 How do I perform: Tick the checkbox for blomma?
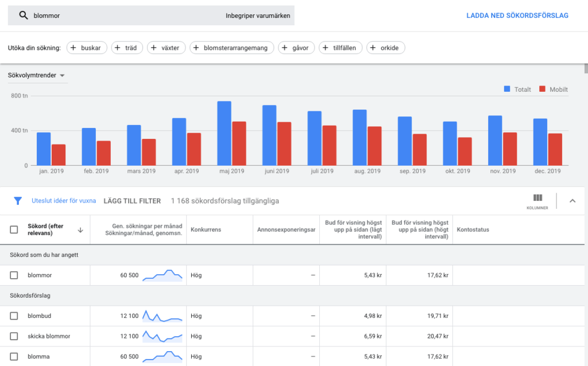[x=14, y=356]
